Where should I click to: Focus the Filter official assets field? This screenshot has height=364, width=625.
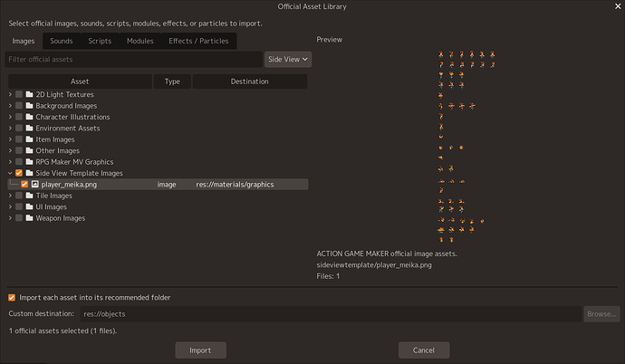coord(133,60)
